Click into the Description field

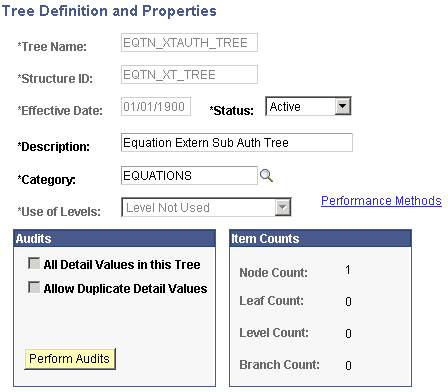[237, 143]
